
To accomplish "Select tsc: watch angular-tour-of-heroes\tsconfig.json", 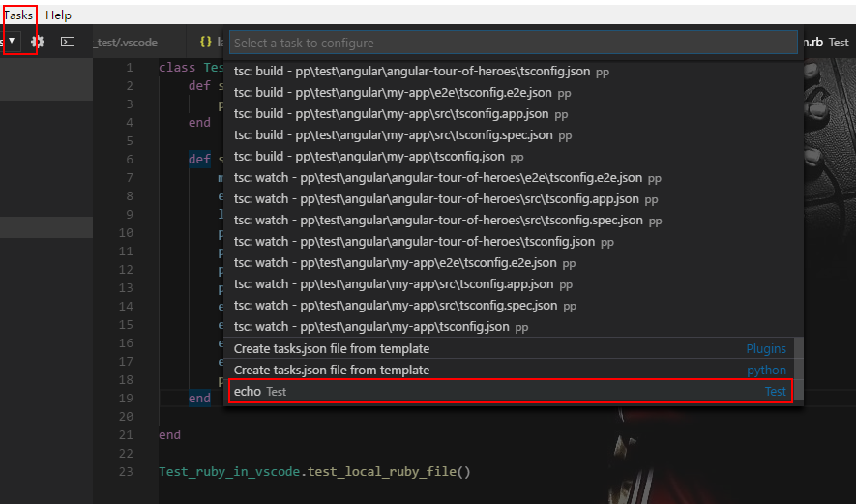I will pyautogui.click(x=514, y=241).
